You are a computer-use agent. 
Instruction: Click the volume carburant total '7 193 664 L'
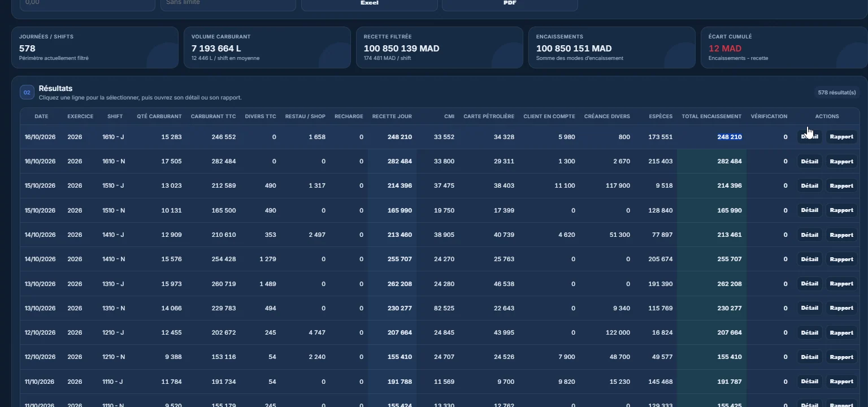216,49
